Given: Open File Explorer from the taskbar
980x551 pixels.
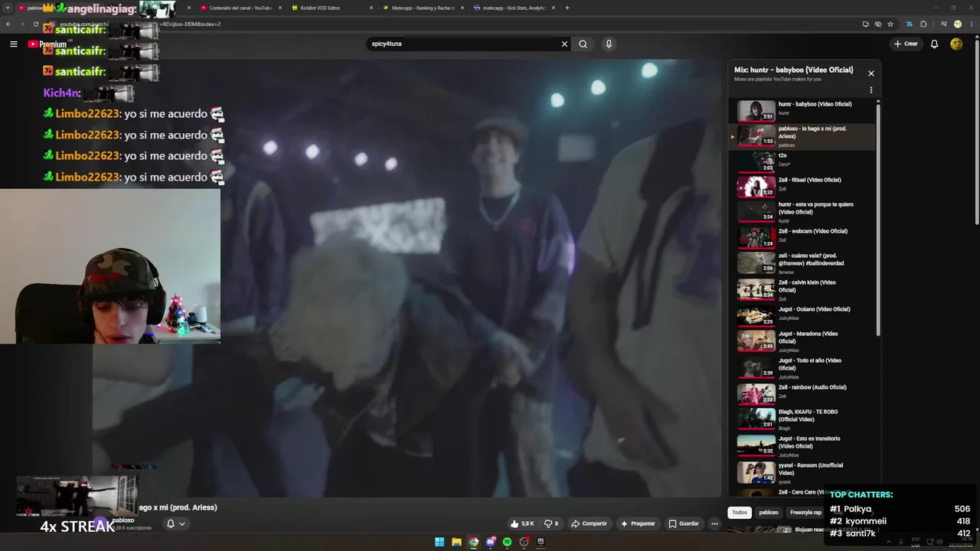Looking at the screenshot, I should click(456, 542).
